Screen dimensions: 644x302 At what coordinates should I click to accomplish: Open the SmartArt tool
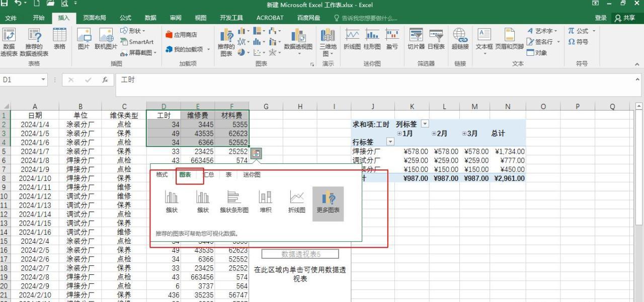click(x=137, y=42)
